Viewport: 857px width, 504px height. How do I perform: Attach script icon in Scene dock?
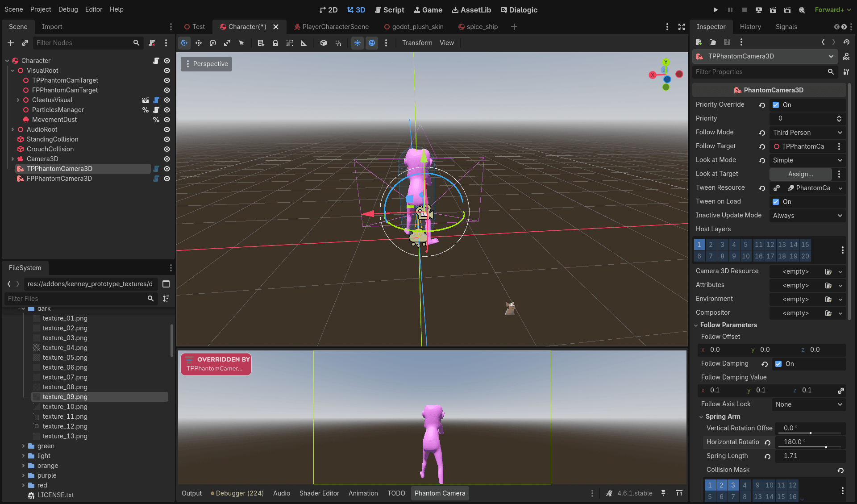(x=152, y=43)
